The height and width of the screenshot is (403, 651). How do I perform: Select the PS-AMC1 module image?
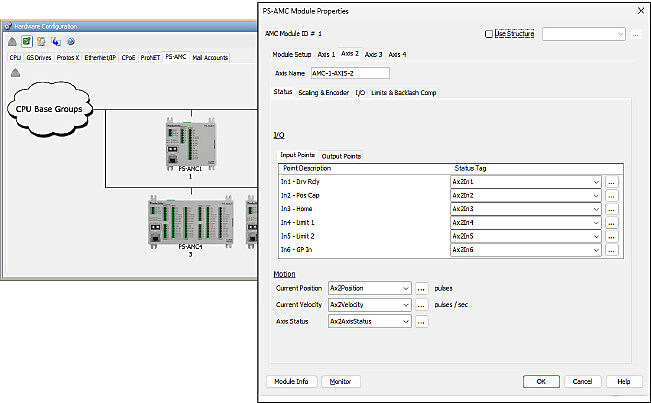[191, 144]
